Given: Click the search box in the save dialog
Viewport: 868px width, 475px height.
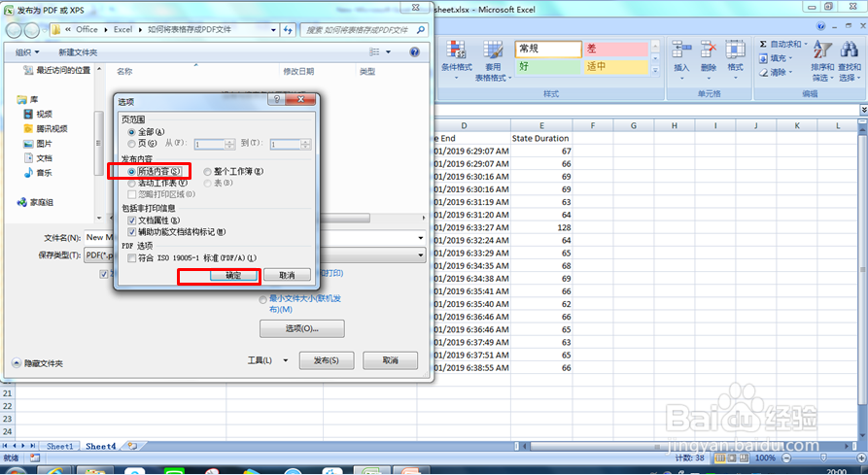Looking at the screenshot, I should click(x=365, y=30).
